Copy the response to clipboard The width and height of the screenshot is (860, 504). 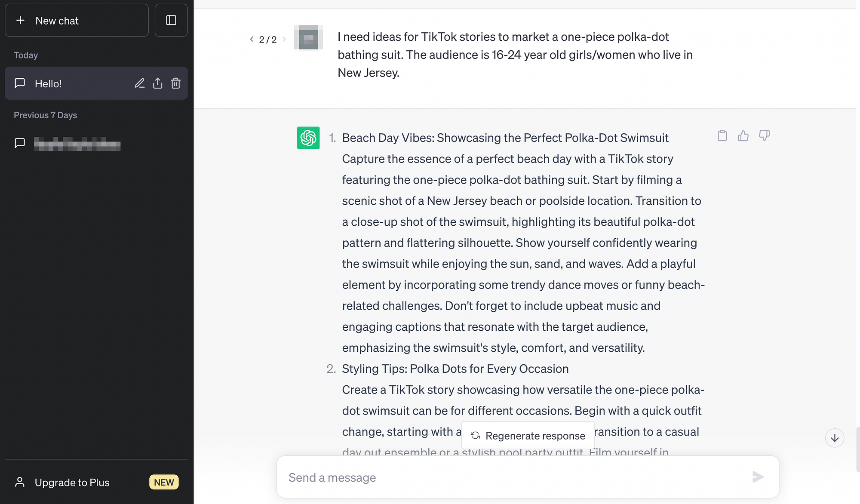click(x=722, y=136)
